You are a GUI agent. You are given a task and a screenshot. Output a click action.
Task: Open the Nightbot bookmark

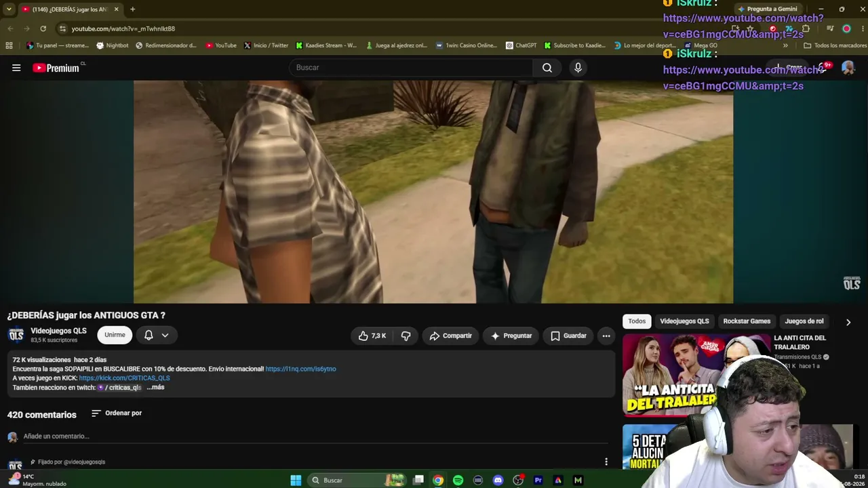[113, 45]
